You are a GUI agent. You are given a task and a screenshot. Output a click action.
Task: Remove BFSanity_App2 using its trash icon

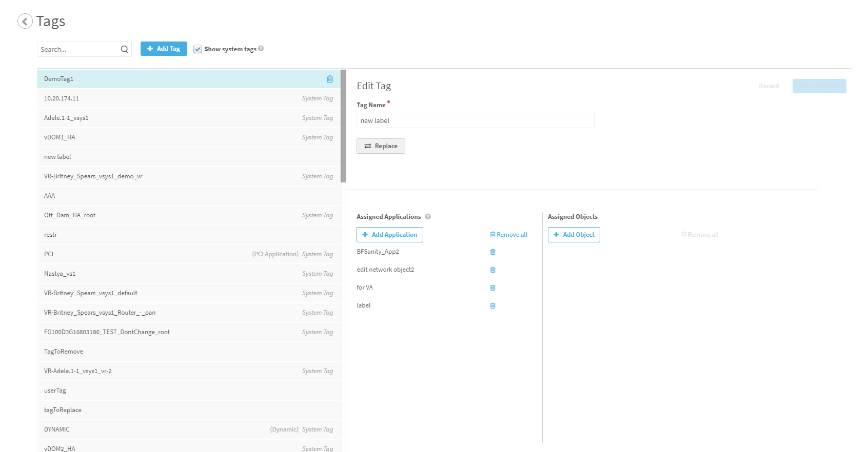coord(492,252)
